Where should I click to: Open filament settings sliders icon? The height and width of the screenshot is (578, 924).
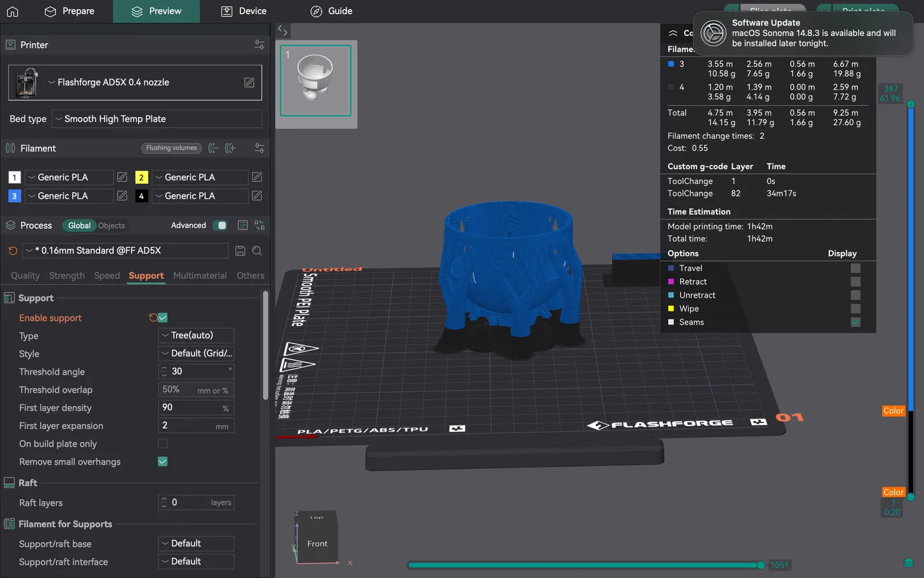pyautogui.click(x=259, y=148)
